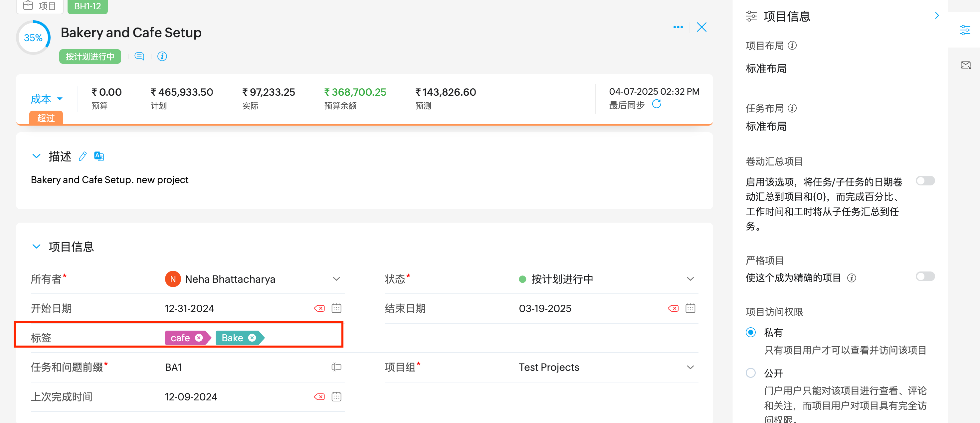Viewport: 980px width, 423px height.
Task: Click the pencil icon to edit 描述
Action: point(83,156)
